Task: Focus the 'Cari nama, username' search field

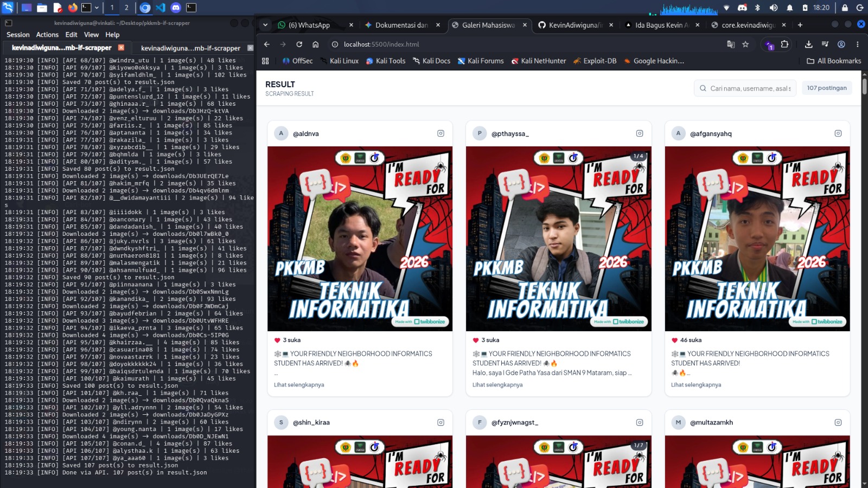Action: click(x=745, y=88)
